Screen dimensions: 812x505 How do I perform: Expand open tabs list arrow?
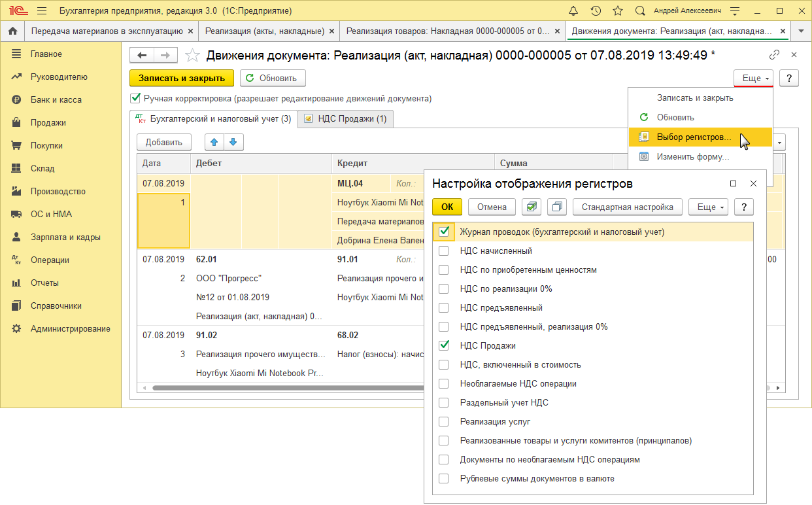[801, 31]
